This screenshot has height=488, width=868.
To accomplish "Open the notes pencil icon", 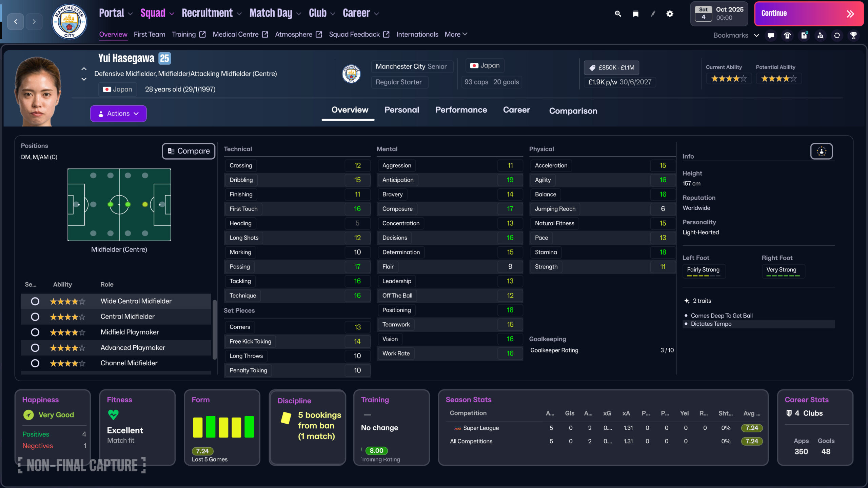I will [x=653, y=14].
